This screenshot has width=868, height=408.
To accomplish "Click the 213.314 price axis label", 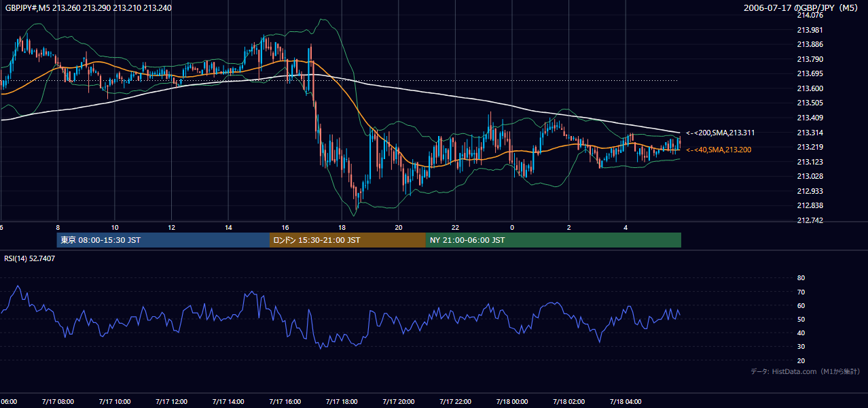I will point(809,133).
